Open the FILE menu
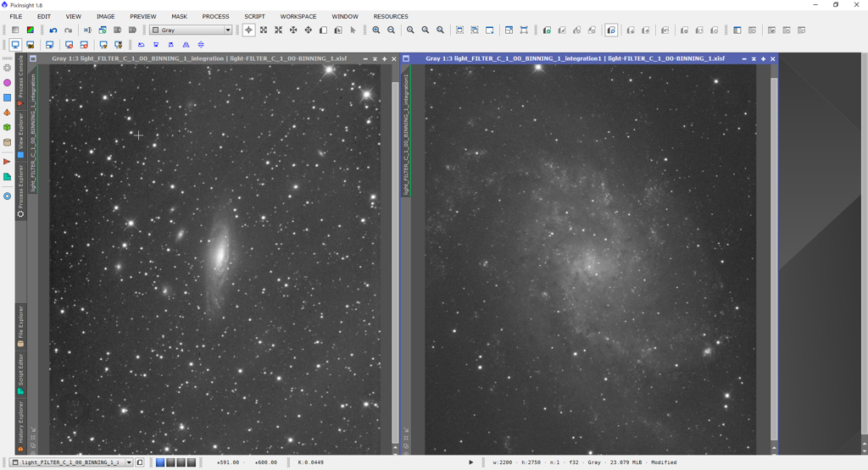 click(x=16, y=17)
